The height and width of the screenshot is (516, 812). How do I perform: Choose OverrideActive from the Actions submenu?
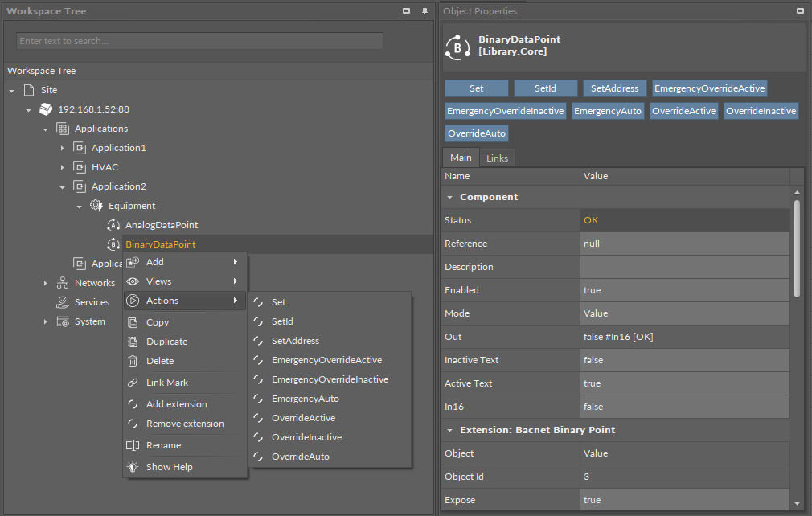coord(303,418)
